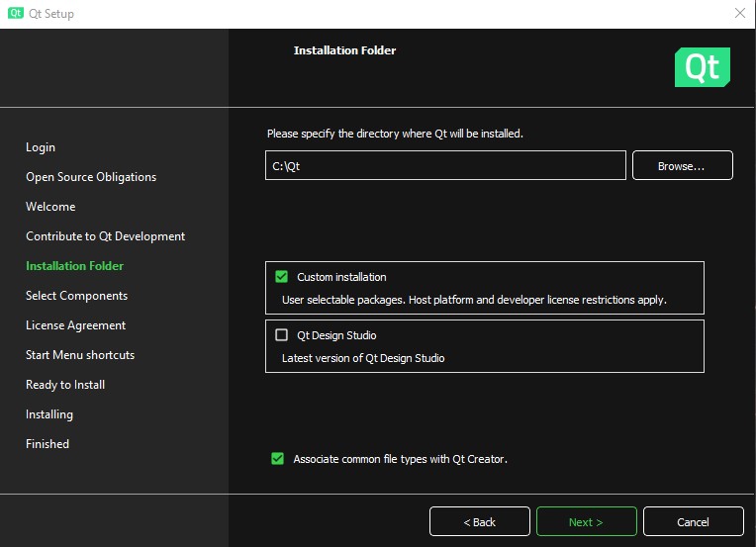Viewport: 756px width, 547px height.
Task: Select the Open Source Obligations step
Action: click(91, 177)
